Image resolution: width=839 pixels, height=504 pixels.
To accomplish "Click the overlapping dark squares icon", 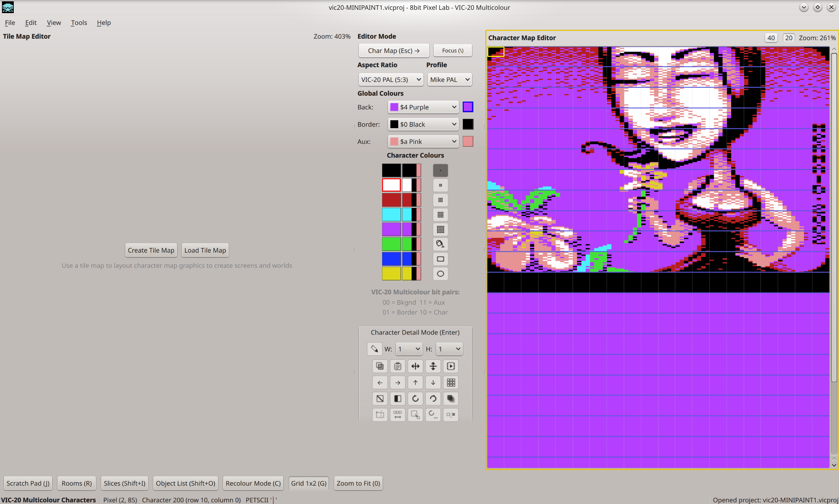I will [x=451, y=398].
